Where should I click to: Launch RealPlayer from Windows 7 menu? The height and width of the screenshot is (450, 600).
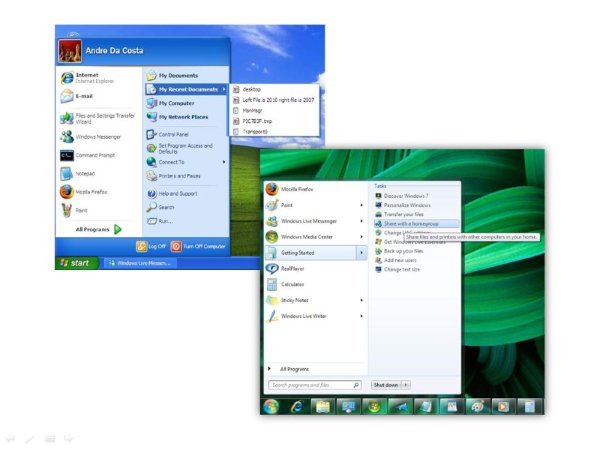coord(285,269)
